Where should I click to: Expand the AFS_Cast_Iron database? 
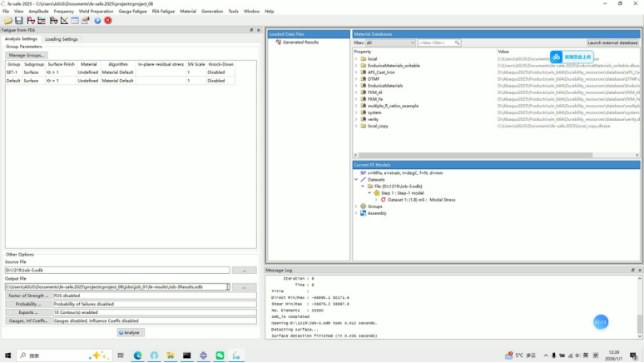click(356, 72)
